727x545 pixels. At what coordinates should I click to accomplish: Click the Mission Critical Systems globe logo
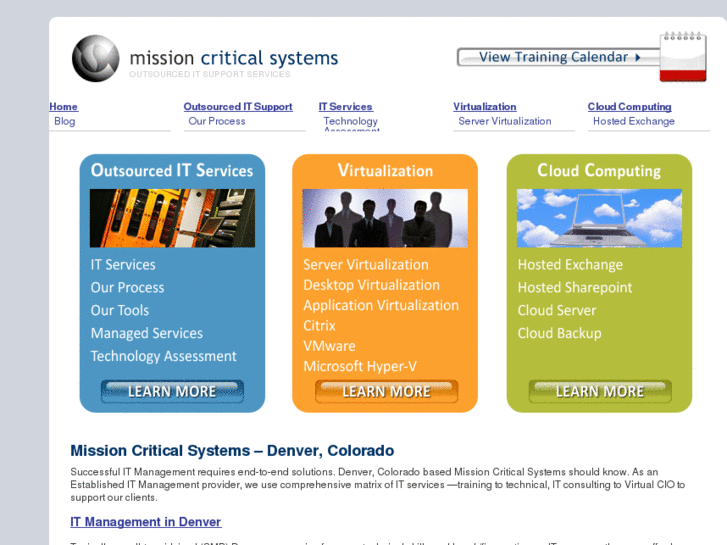(x=96, y=58)
